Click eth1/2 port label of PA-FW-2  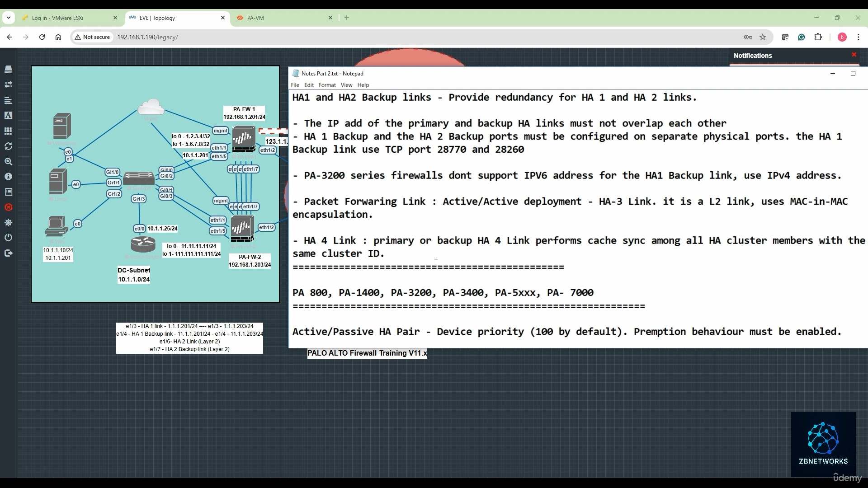pyautogui.click(x=266, y=227)
